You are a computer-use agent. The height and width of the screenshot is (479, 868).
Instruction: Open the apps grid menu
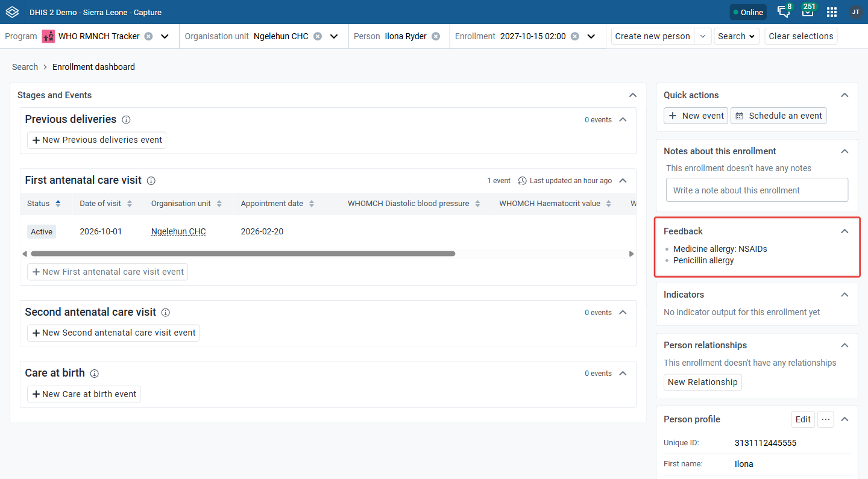coord(832,12)
